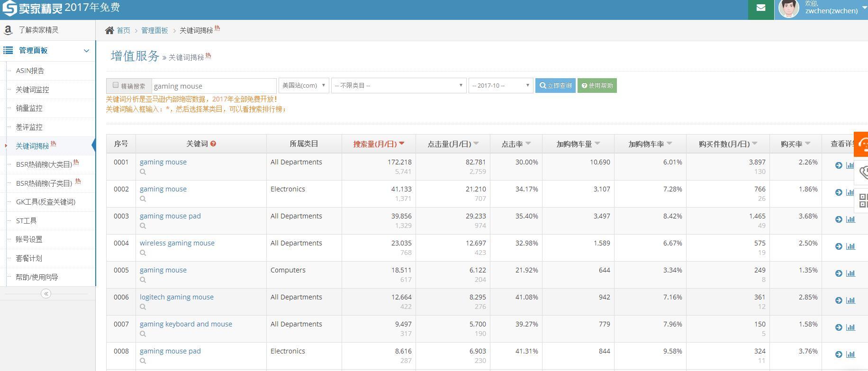Enable the 精确搜索 checkbox

coord(116,85)
